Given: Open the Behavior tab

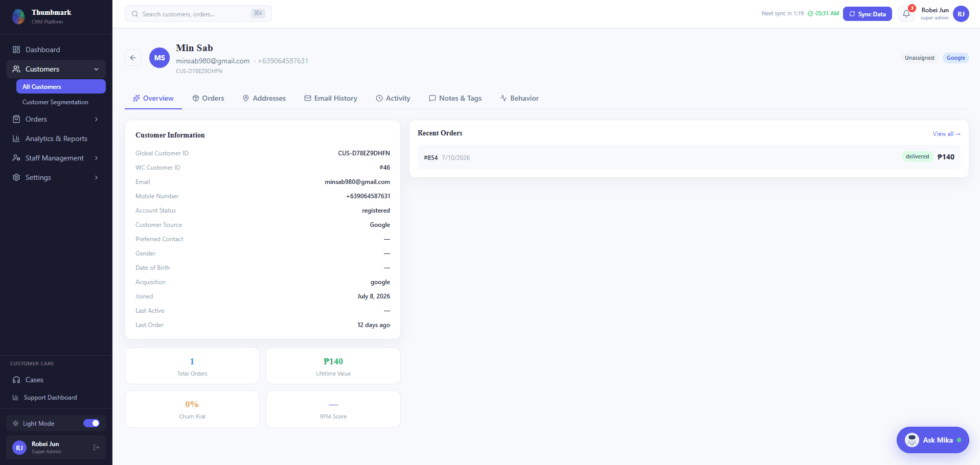Looking at the screenshot, I should (x=519, y=98).
